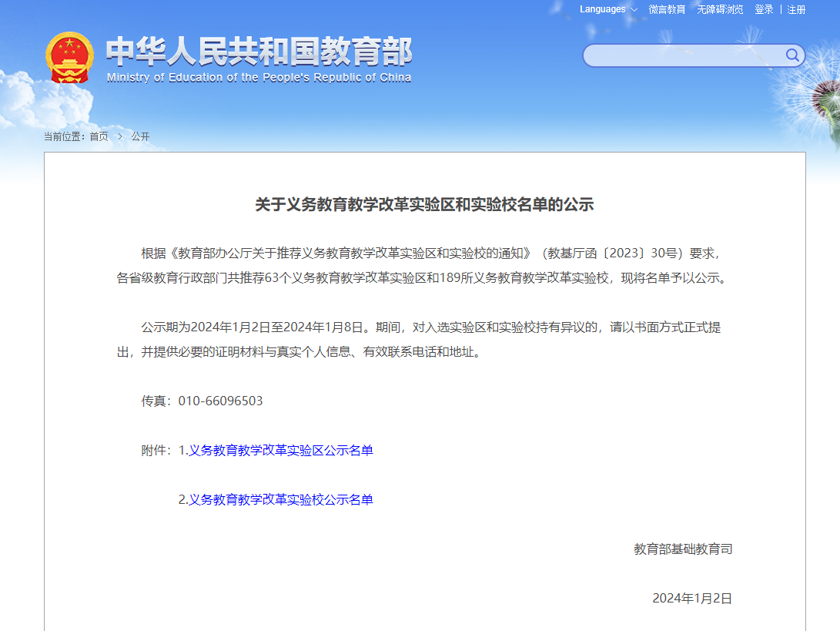Open the 微言教育 link
Viewport: 840px width, 631px height.
point(667,10)
